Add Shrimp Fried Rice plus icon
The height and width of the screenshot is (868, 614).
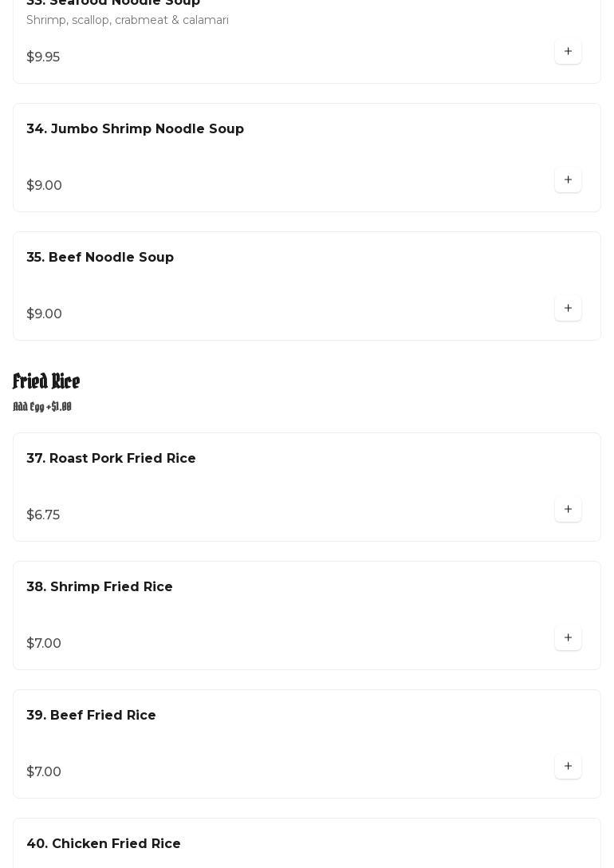(x=568, y=638)
